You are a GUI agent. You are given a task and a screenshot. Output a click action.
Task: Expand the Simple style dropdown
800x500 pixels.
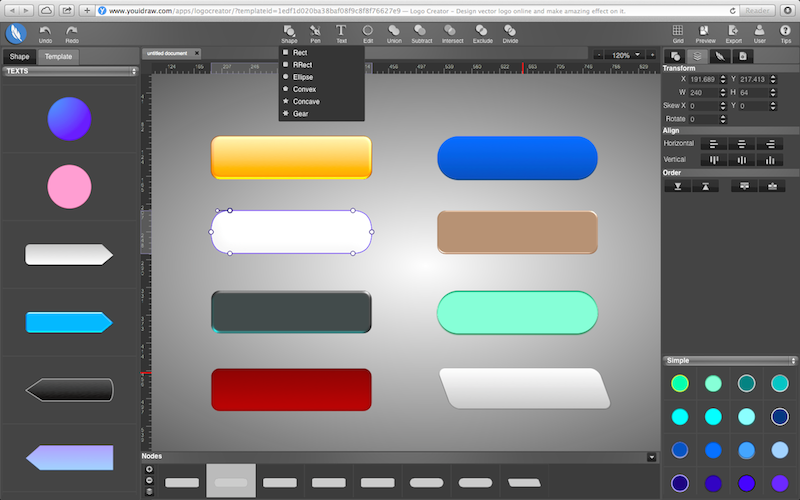coord(730,360)
